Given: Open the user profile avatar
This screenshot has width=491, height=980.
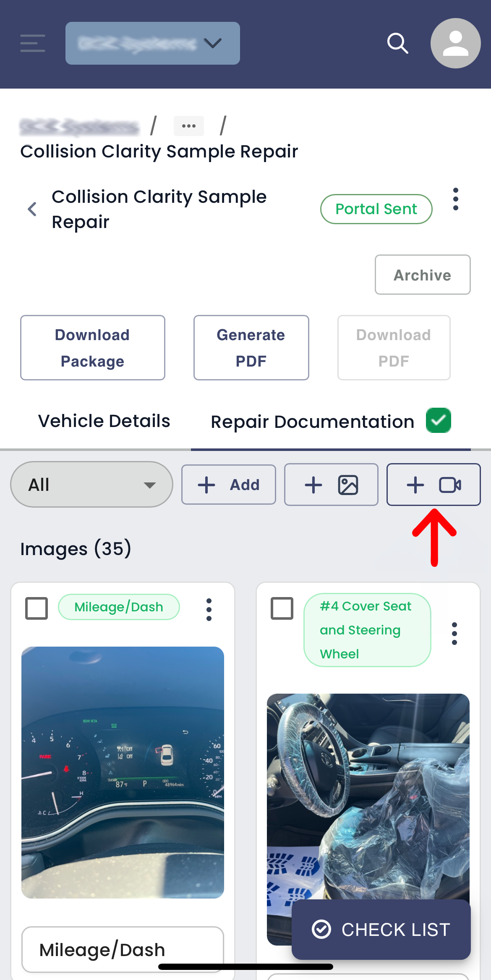Looking at the screenshot, I should click(x=455, y=43).
